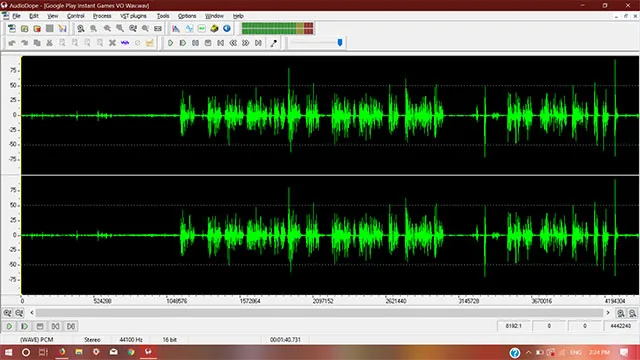Click the yellow icon ending the edit toolbar

[x=150, y=43]
